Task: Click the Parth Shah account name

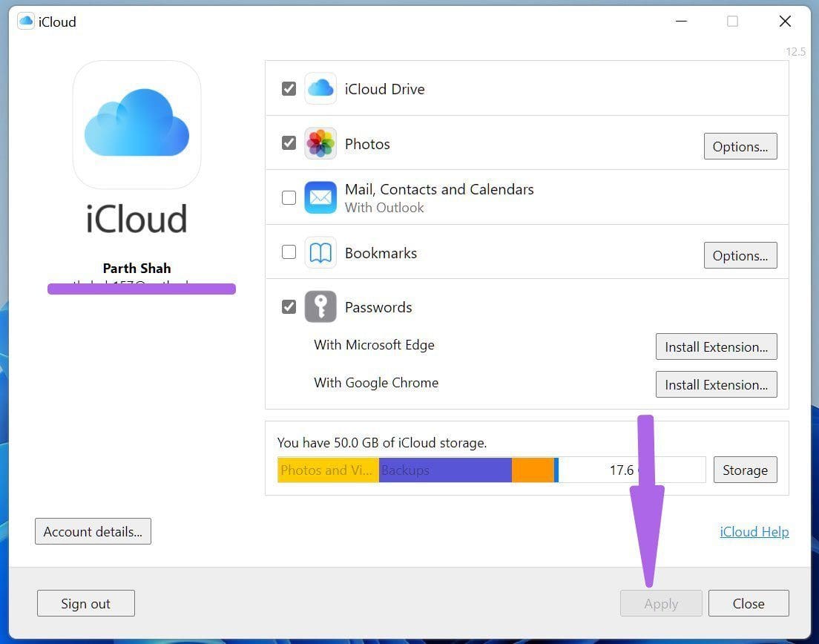Action: tap(136, 268)
